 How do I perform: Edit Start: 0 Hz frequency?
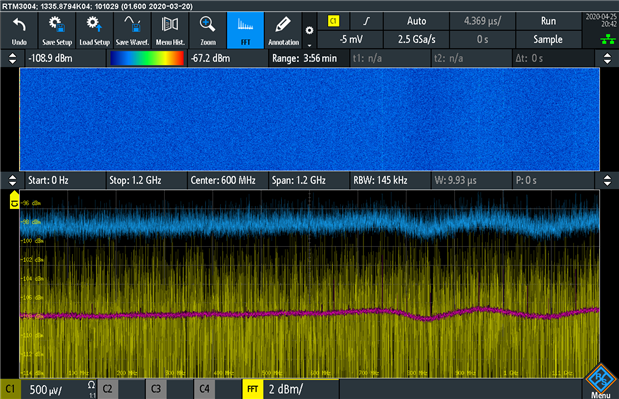click(66, 180)
